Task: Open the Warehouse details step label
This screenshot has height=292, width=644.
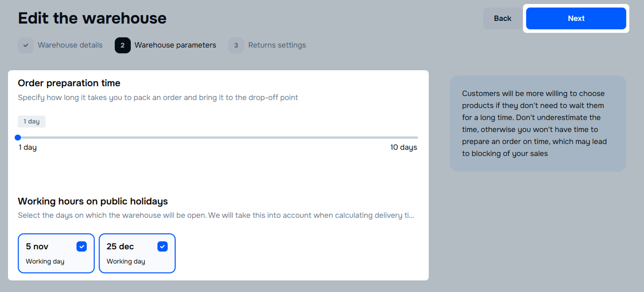Action: (70, 45)
